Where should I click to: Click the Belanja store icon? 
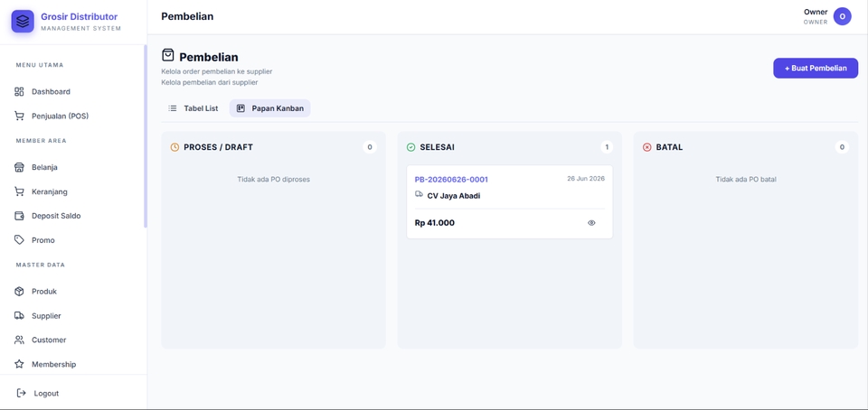(19, 167)
